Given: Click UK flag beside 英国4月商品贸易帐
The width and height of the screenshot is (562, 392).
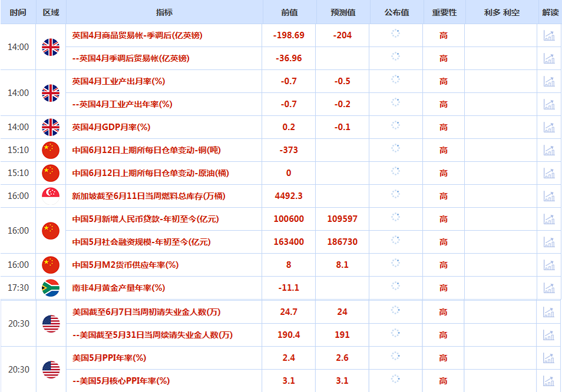Looking at the screenshot, I should [x=51, y=47].
